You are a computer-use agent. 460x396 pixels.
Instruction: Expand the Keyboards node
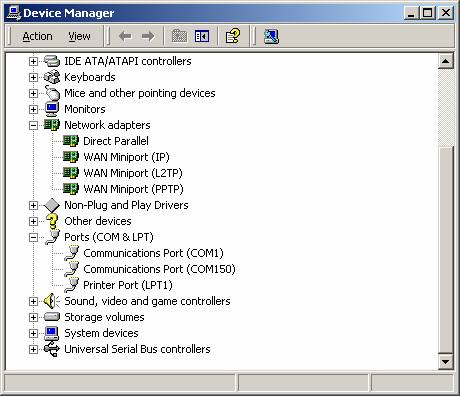tap(33, 77)
